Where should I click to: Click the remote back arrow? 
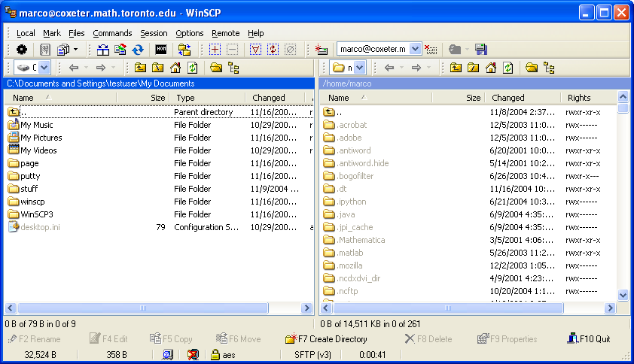tap(389, 68)
